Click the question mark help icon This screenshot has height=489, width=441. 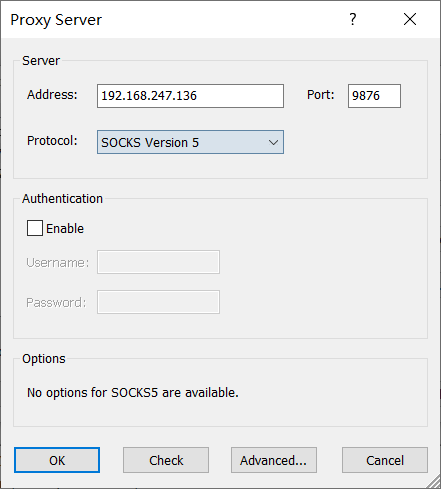click(353, 19)
